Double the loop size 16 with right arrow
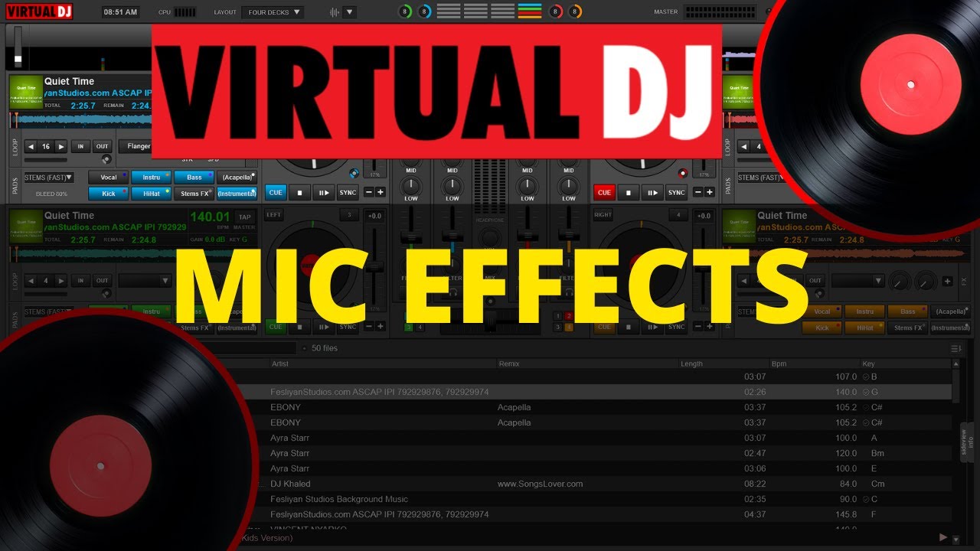The width and height of the screenshot is (980, 551). [x=60, y=146]
